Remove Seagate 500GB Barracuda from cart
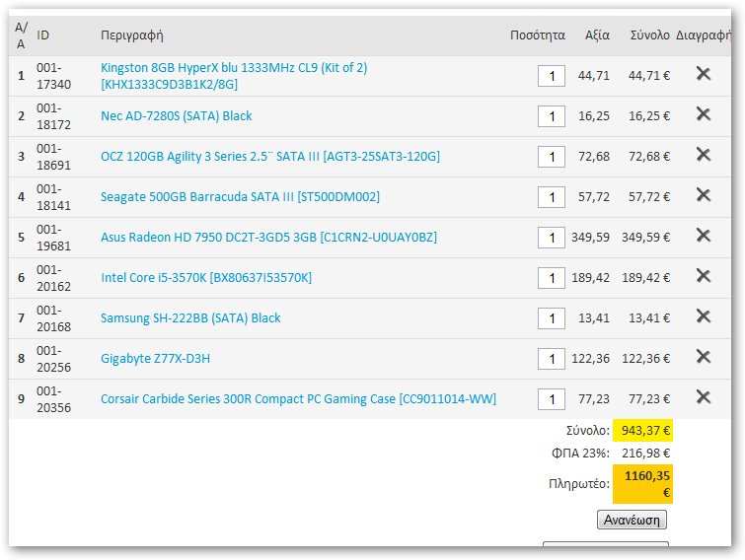The width and height of the screenshot is (745, 560). click(x=704, y=194)
